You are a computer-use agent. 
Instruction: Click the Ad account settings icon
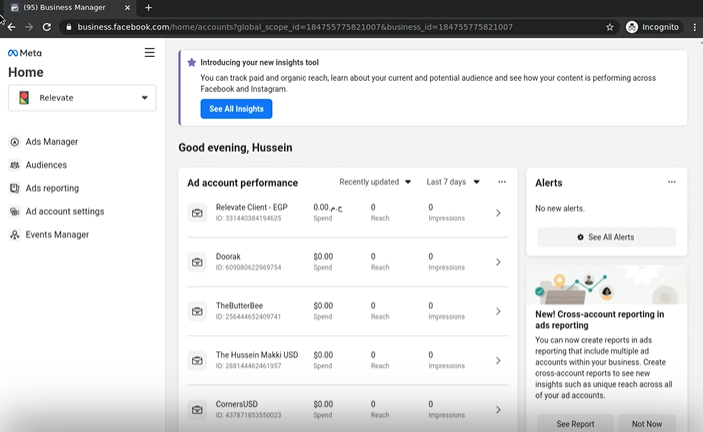pyautogui.click(x=14, y=212)
